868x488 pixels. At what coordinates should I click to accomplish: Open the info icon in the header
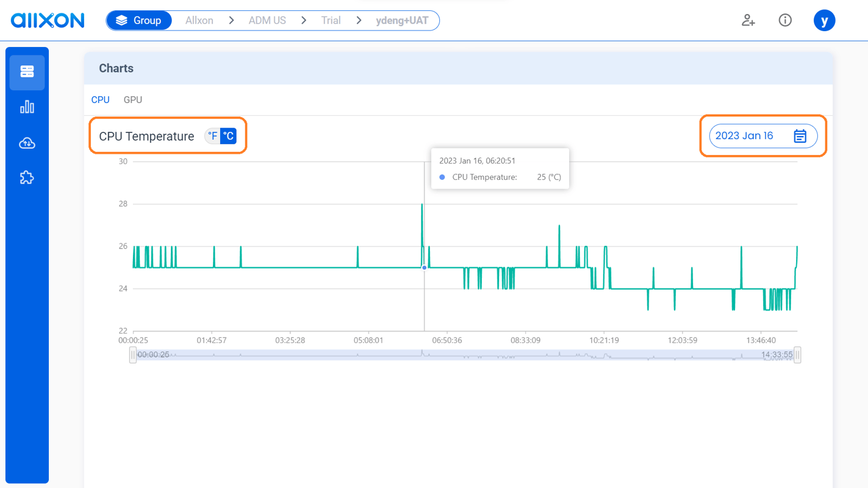point(785,20)
